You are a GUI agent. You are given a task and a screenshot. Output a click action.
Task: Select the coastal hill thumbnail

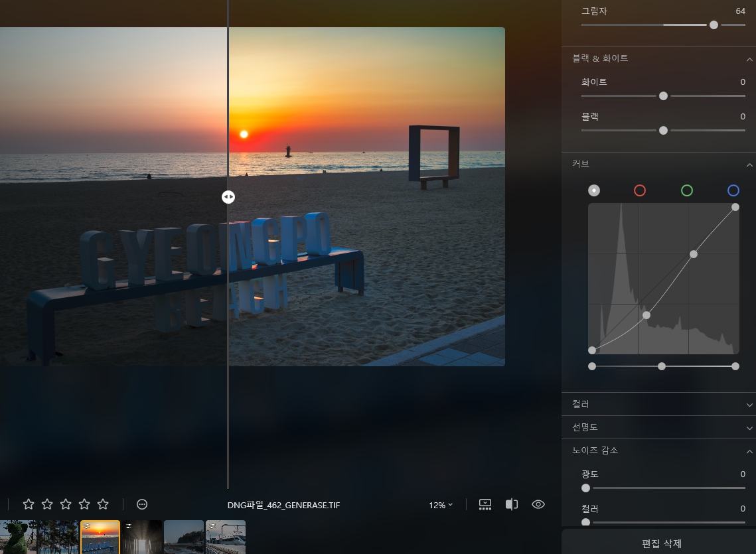(x=184, y=537)
